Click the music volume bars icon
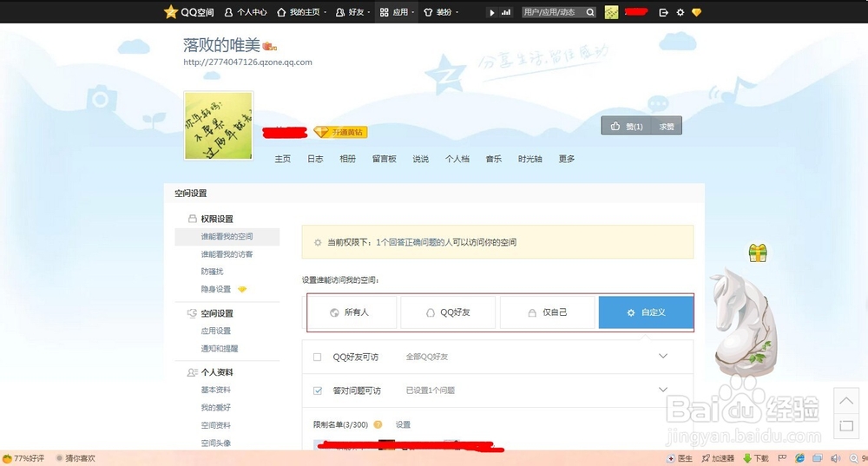 pos(506,12)
